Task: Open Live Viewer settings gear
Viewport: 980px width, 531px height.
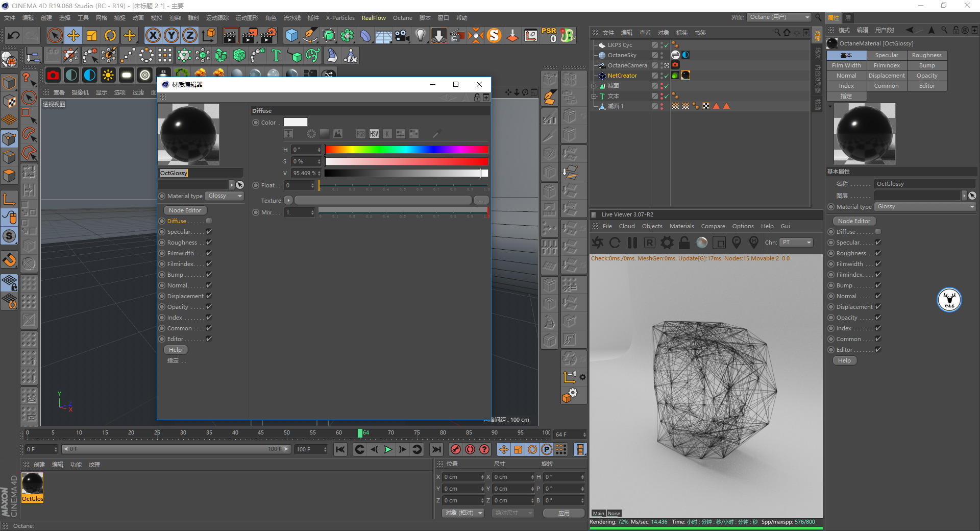Action: click(x=667, y=243)
